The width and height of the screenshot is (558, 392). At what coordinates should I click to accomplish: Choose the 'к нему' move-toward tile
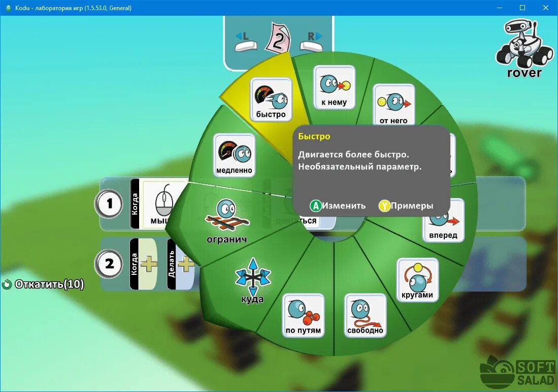tap(334, 87)
